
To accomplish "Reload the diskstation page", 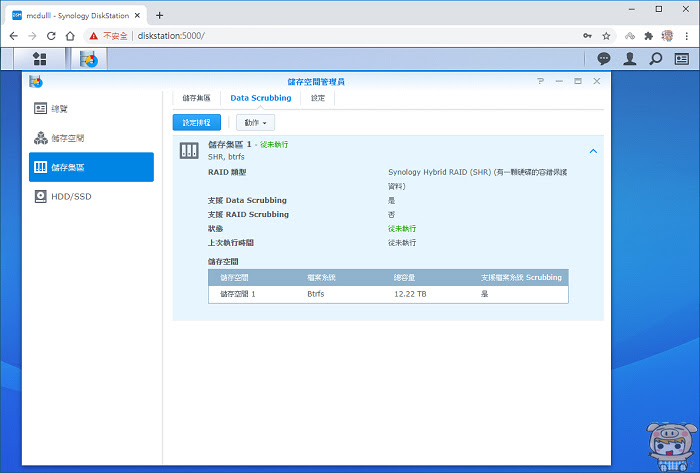I will (51, 36).
